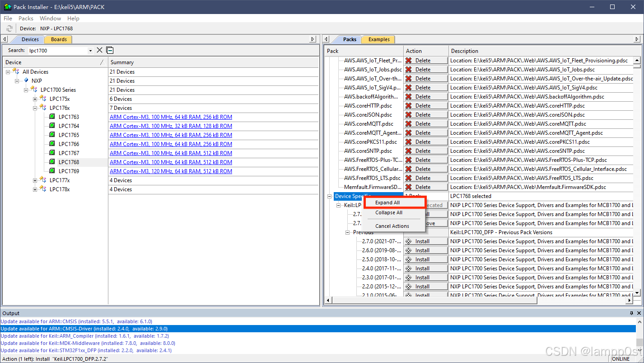Open the Help menu
Screen dimensions: 644x363
click(73, 19)
